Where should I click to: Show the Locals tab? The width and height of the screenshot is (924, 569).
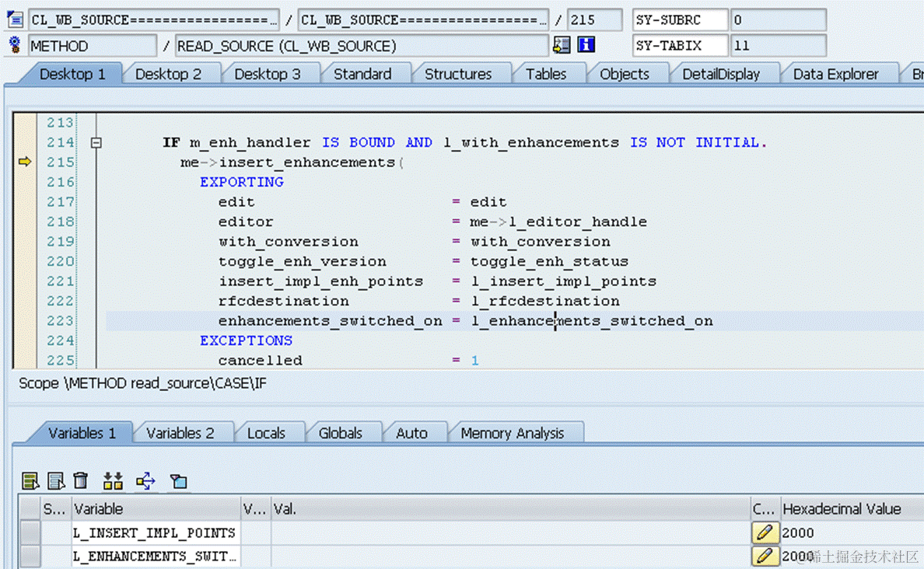[x=266, y=434]
